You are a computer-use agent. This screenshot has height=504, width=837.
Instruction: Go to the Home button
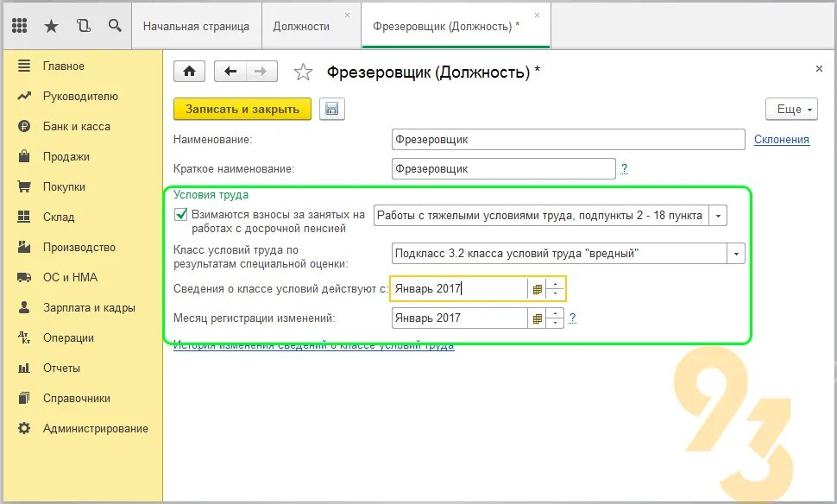tap(190, 71)
